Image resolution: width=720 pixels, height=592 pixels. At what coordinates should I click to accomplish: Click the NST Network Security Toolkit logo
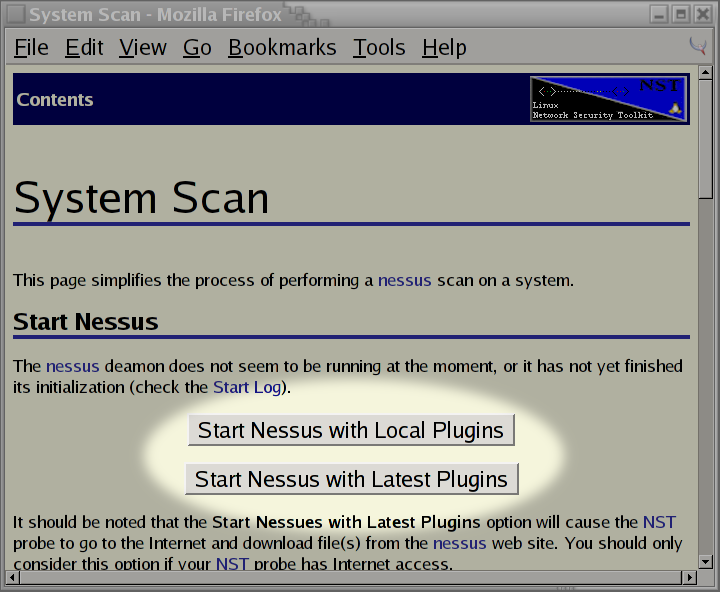coord(608,99)
